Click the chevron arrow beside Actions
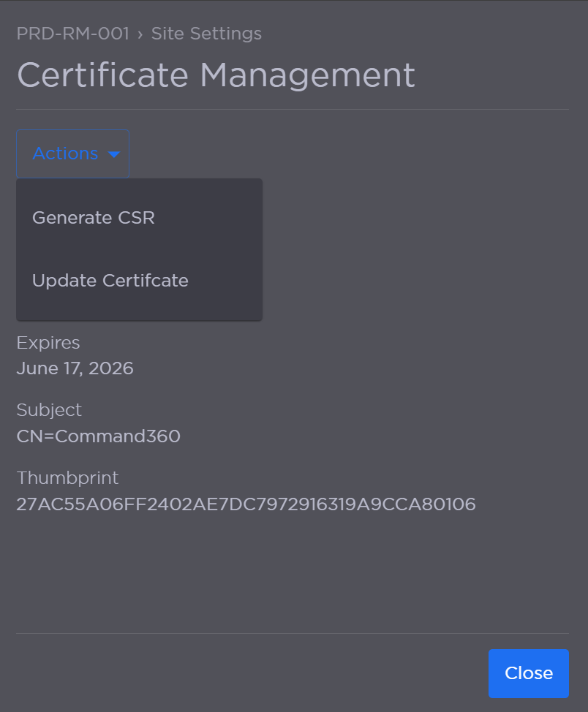Viewport: 588px width, 712px height. click(114, 154)
